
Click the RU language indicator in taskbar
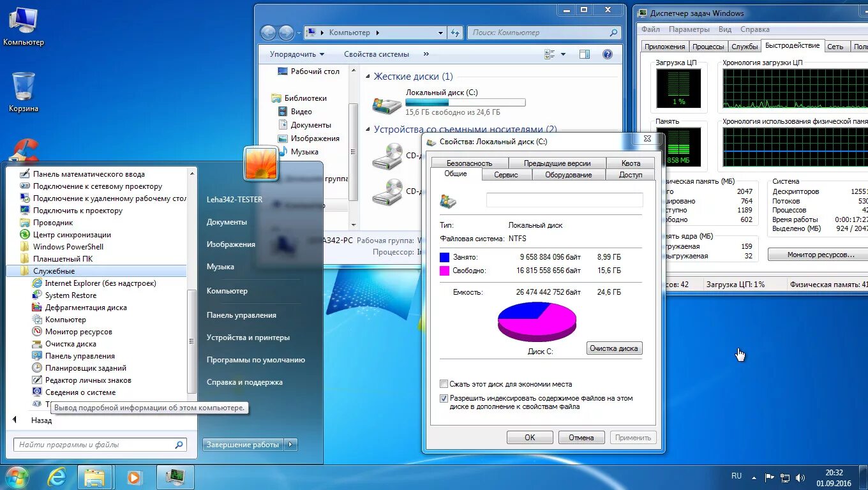[x=737, y=476]
